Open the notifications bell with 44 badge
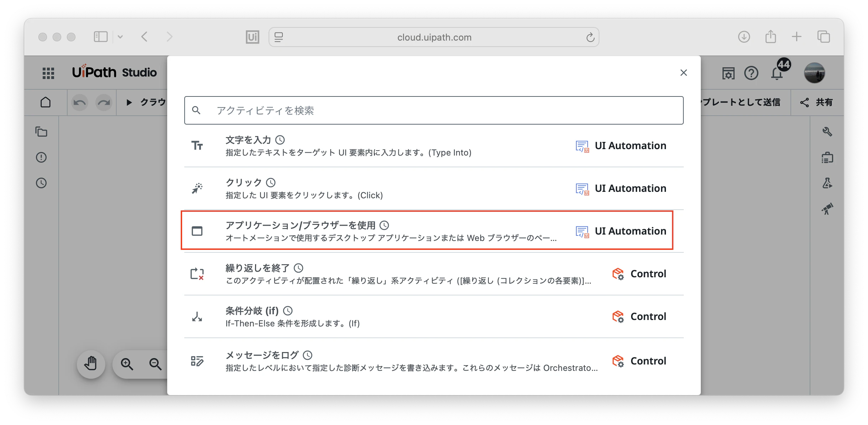Screen dimensions: 868x425 (777, 73)
